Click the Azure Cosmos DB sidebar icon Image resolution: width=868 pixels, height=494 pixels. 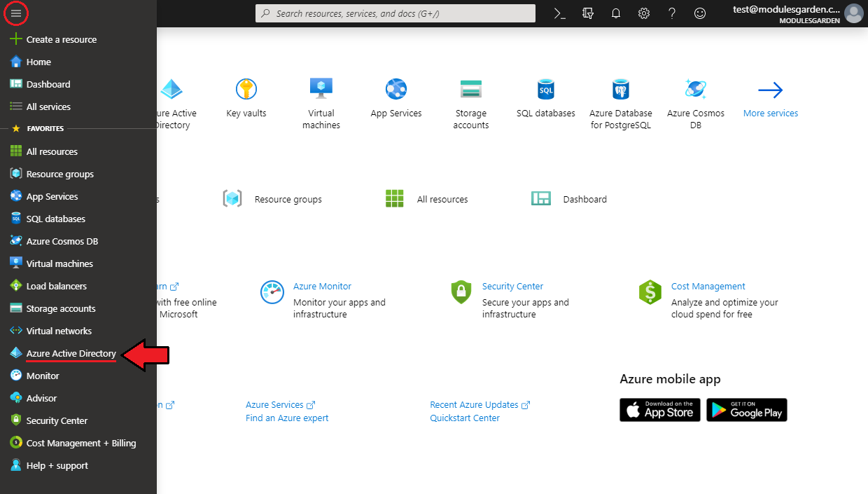click(16, 241)
